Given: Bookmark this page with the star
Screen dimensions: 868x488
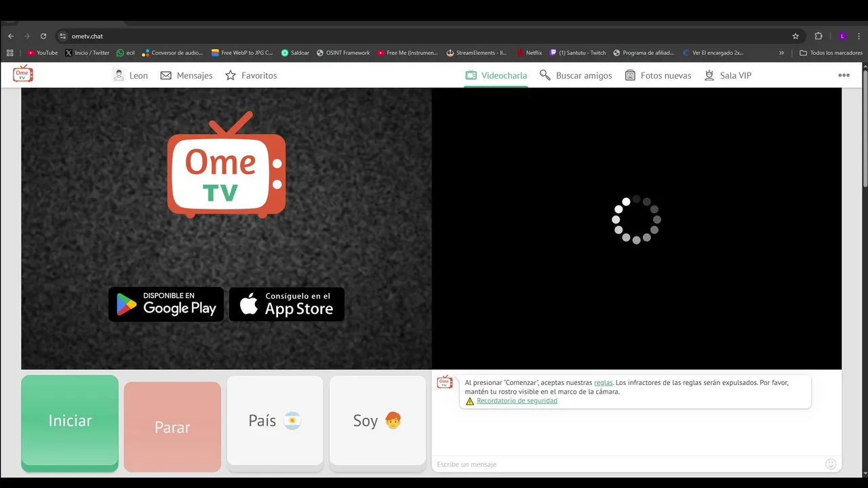Looking at the screenshot, I should coord(795,36).
